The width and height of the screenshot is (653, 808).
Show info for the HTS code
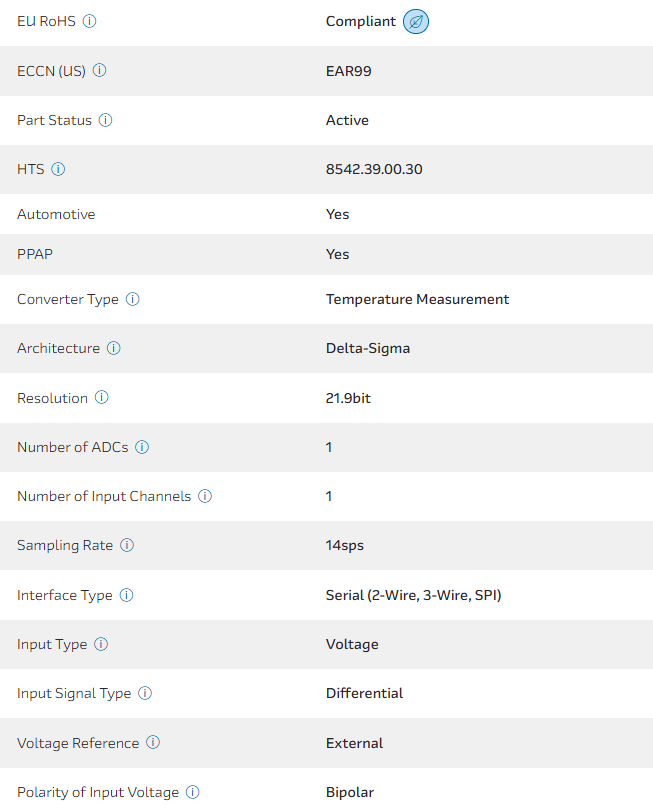(58, 169)
